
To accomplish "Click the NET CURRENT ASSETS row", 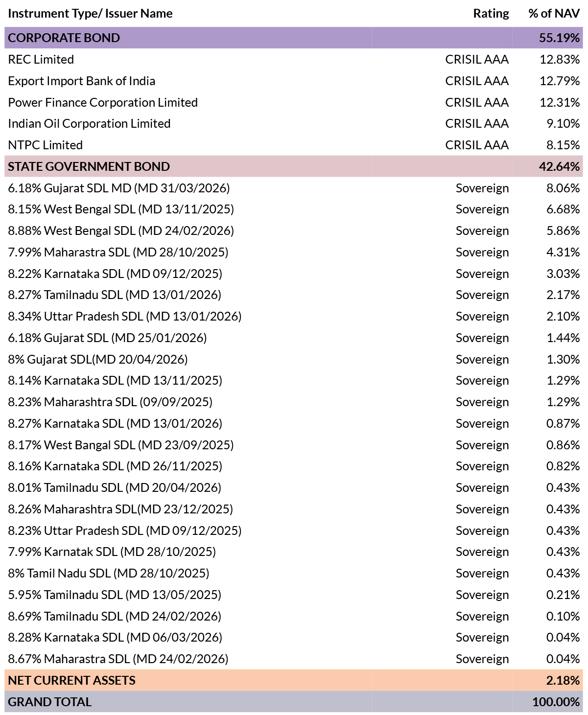I will click(x=294, y=680).
